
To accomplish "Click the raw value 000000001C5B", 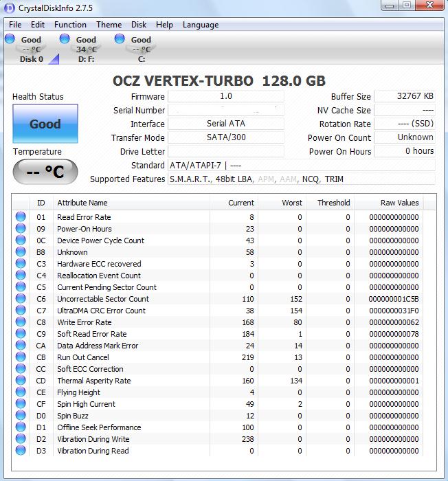I will (x=394, y=299).
